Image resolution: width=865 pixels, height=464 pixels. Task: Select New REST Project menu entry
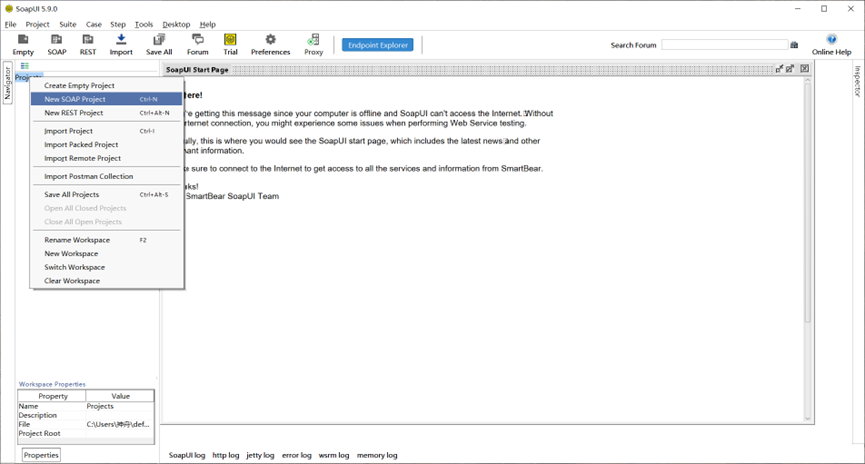click(106, 113)
